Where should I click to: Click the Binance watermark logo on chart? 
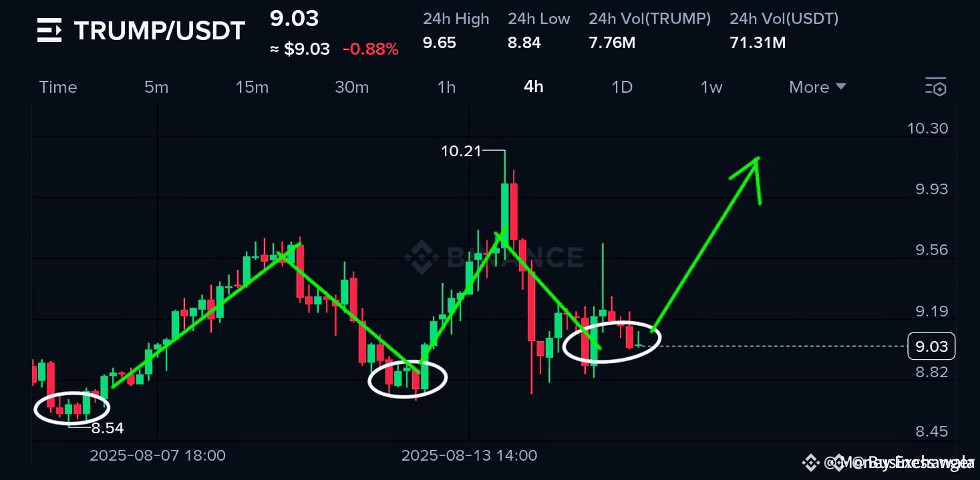[x=421, y=257]
